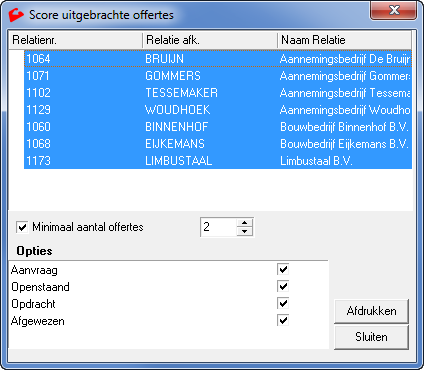Image resolution: width=424 pixels, height=370 pixels.
Task: Click the Naam Relatie column header
Action: [x=345, y=40]
